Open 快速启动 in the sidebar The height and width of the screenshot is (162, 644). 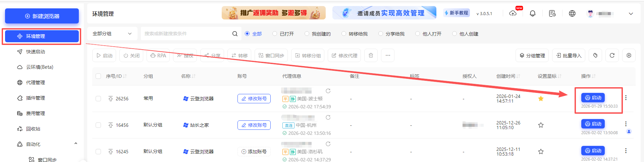point(36,52)
